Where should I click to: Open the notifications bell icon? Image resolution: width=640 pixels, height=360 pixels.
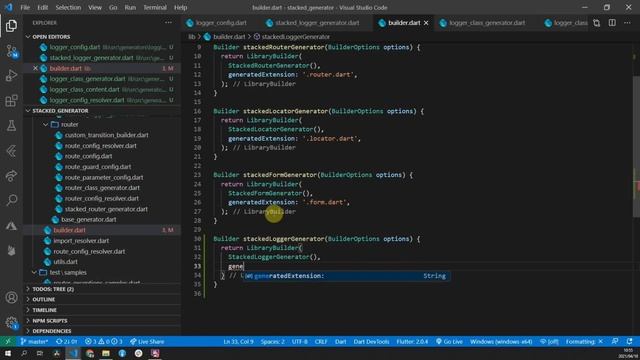629,341
